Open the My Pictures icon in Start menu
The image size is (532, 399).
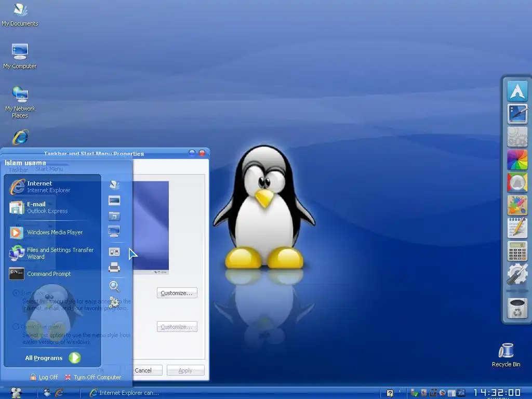[114, 201]
